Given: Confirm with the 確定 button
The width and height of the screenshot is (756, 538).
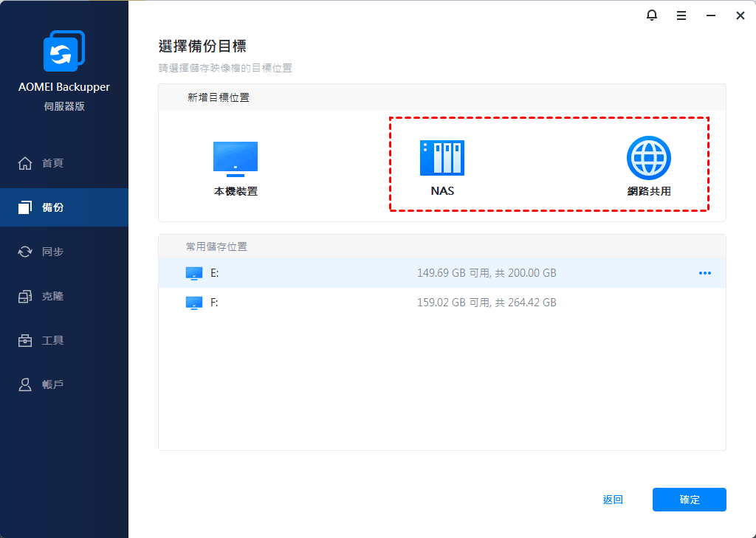Looking at the screenshot, I should click(689, 500).
